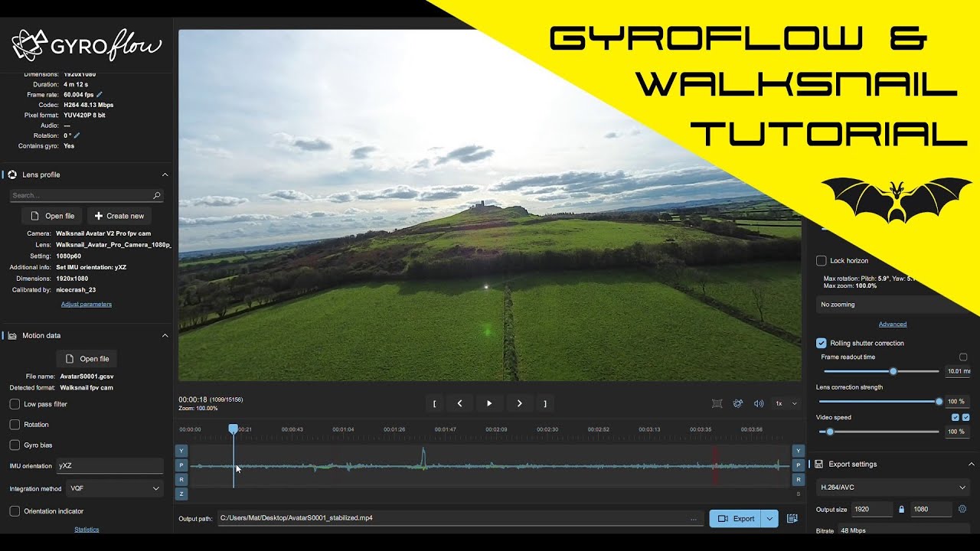
Task: Open the 1x playback speed dropdown
Action: coord(786,403)
